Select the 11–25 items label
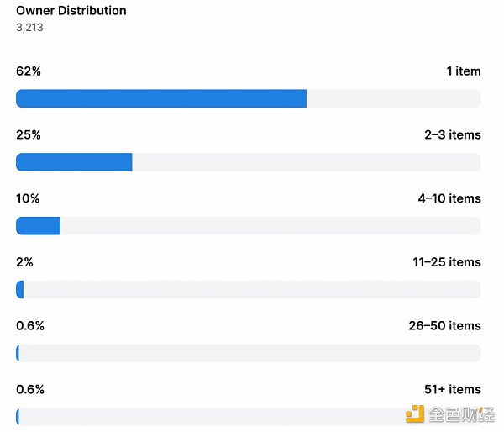Viewport: 504px width, 432px height. [x=446, y=262]
